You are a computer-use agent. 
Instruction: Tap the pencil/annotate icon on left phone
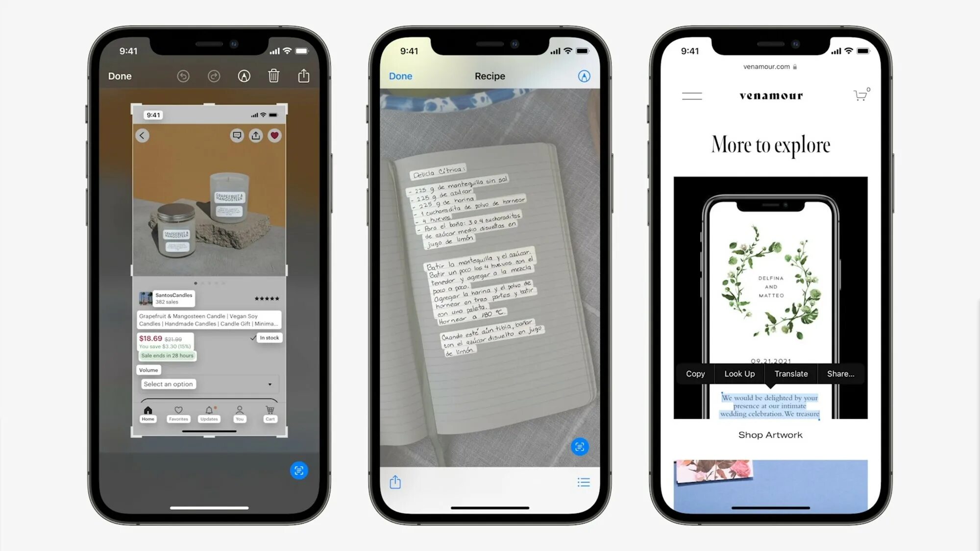click(x=244, y=76)
